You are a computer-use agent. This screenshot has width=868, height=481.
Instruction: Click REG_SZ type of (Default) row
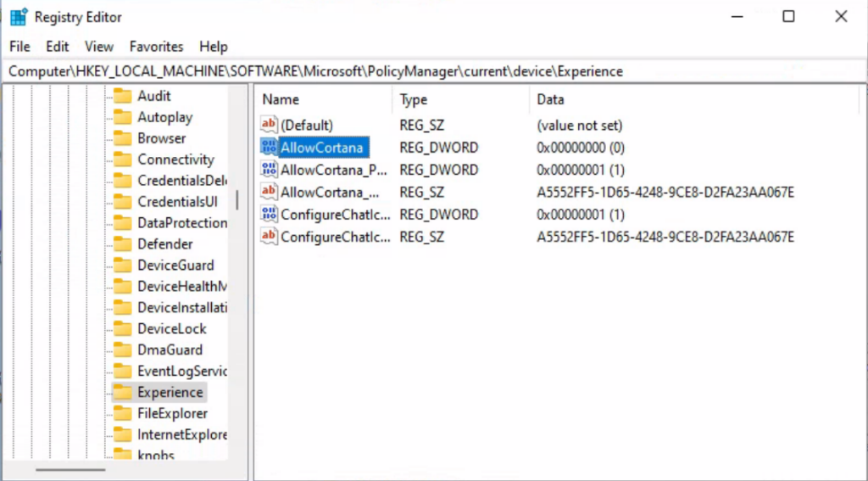click(x=422, y=126)
